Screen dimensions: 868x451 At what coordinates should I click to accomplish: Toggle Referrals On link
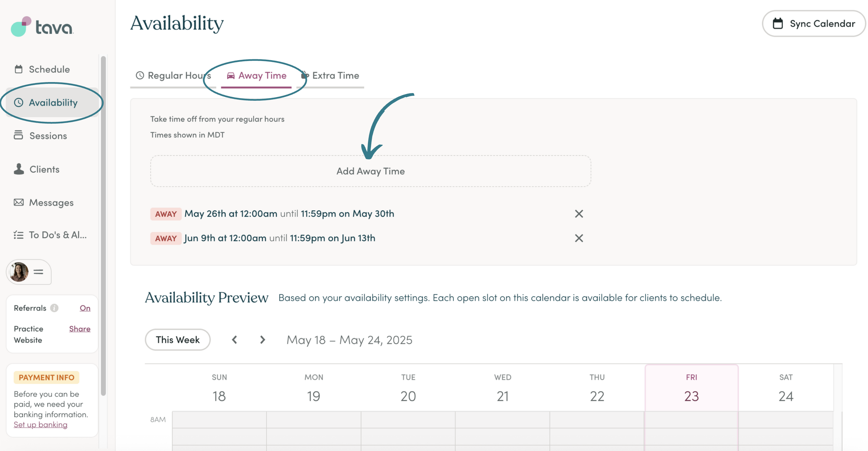coord(85,308)
